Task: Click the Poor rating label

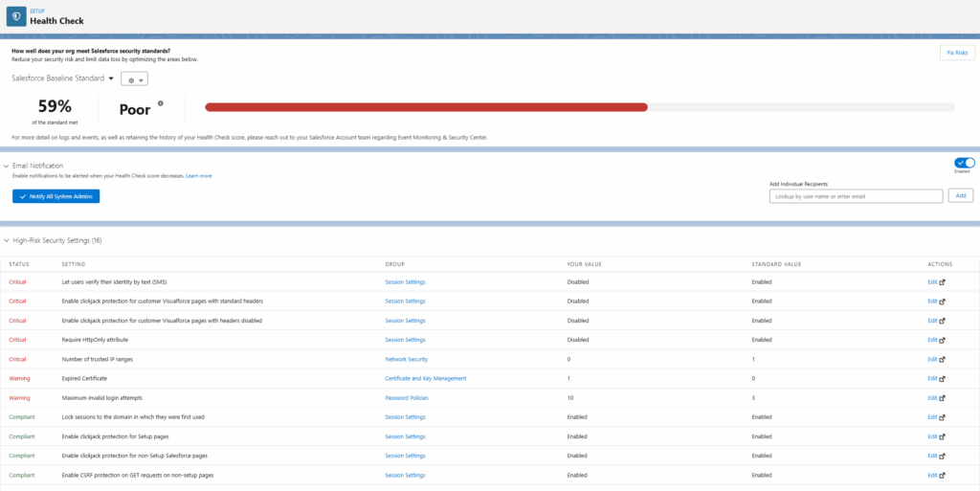Action: coord(135,110)
